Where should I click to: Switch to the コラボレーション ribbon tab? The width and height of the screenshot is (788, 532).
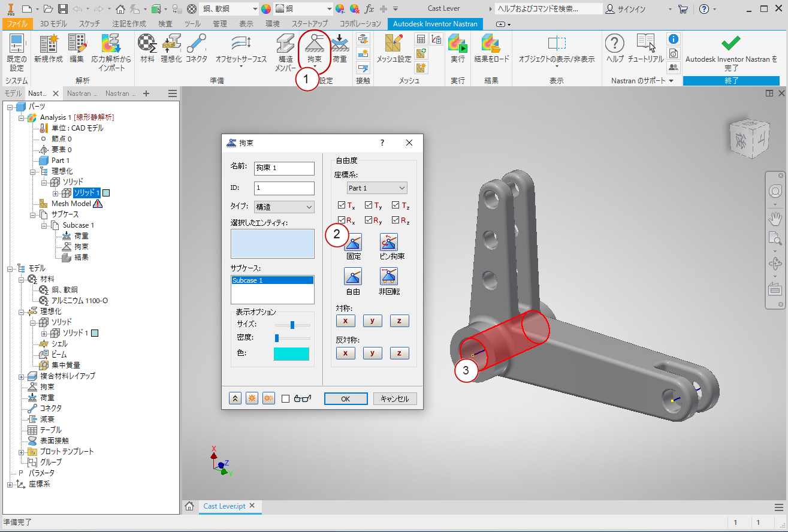(x=360, y=24)
